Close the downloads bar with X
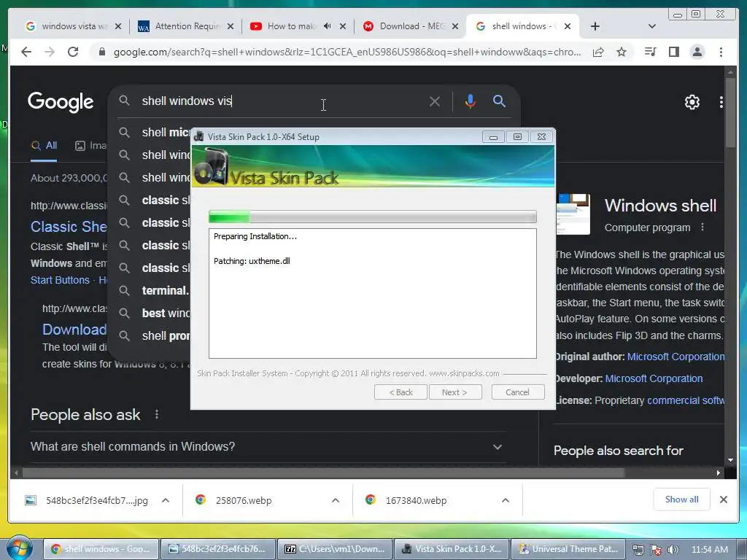747x560 pixels. click(723, 499)
